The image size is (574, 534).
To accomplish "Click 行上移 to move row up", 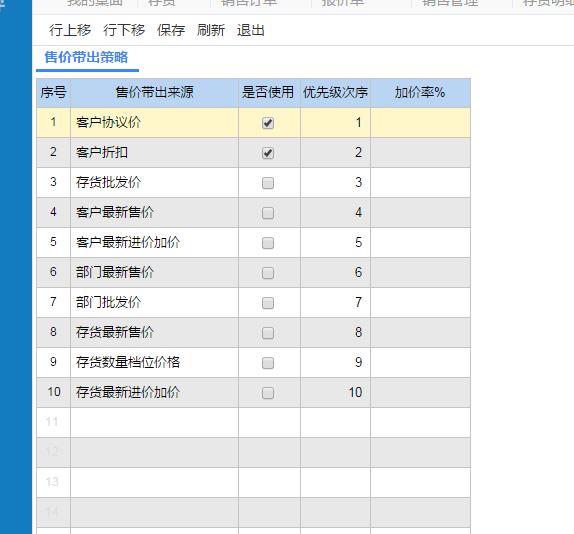I will [x=70, y=30].
